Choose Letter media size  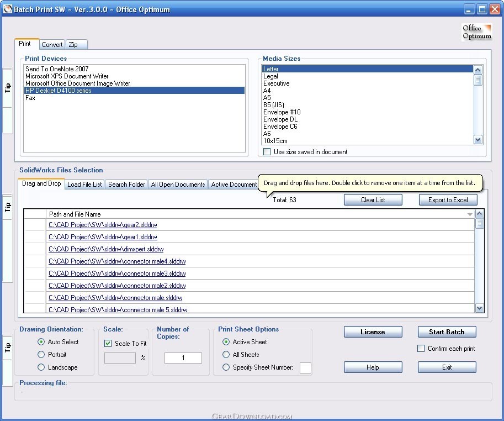(368, 69)
